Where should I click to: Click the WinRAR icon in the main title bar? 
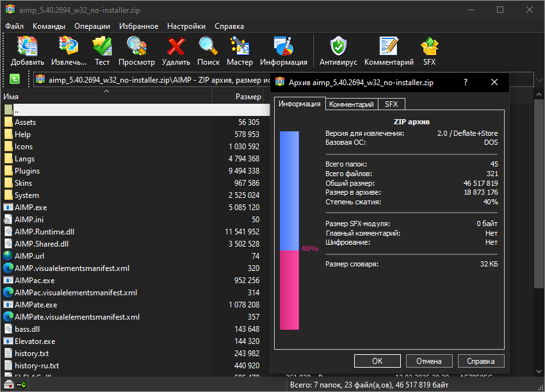10,10
